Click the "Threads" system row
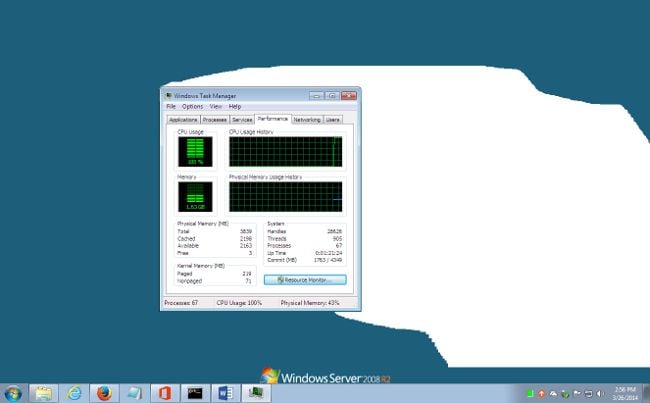Viewport: 650px width, 403px height. (305, 239)
